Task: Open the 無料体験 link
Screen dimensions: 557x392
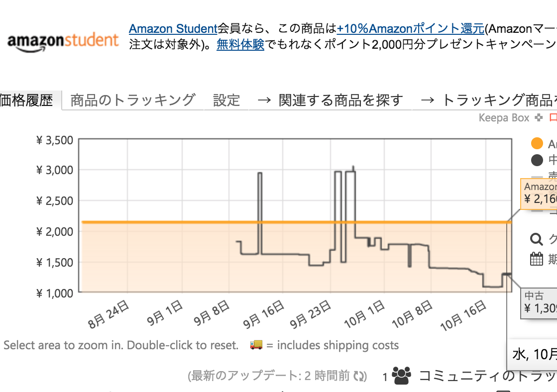Action: (240, 44)
